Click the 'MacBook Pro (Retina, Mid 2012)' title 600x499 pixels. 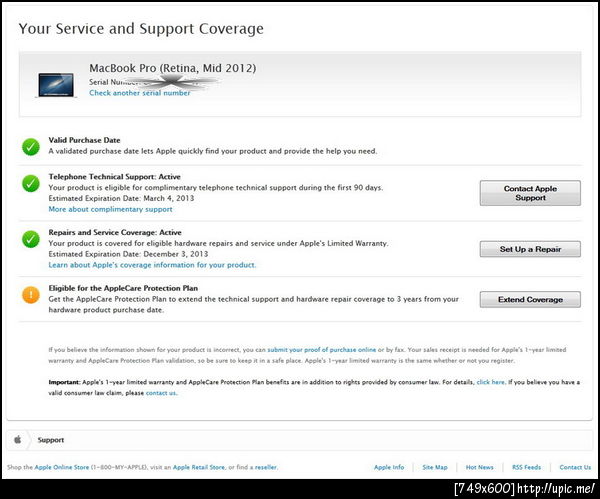click(x=173, y=68)
